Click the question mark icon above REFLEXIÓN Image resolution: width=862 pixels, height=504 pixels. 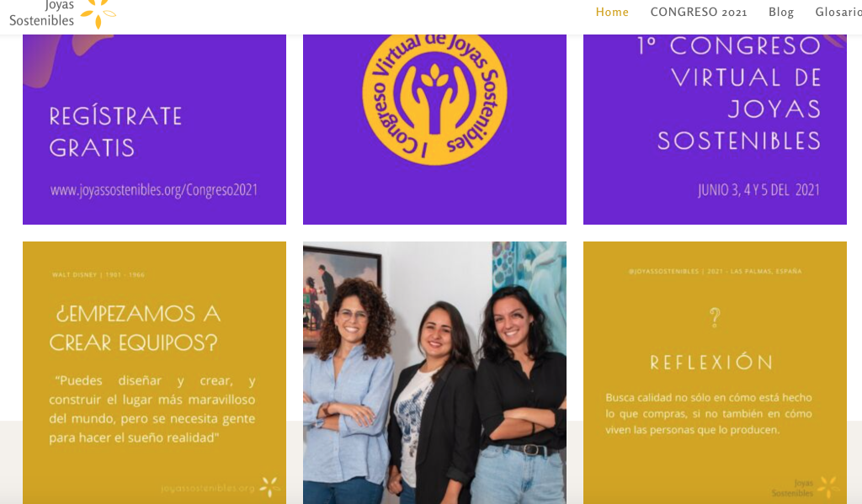click(714, 318)
